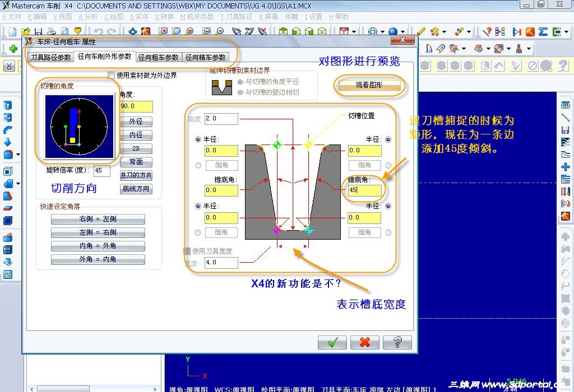Select the bottom-right 倒角 radio button
Screen dimensions: 574x392
tap(388, 232)
